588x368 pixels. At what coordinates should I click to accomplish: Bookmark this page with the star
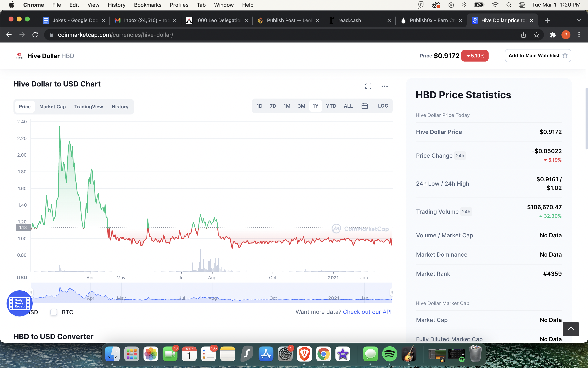(537, 35)
